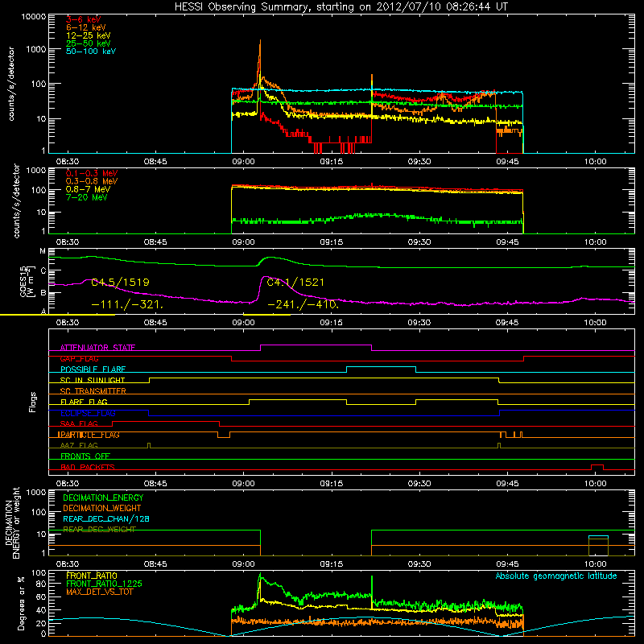The height and width of the screenshot is (644, 644).
Task: Click the 'FRONT_RATIO' yellow legend label
Action: pos(92,576)
